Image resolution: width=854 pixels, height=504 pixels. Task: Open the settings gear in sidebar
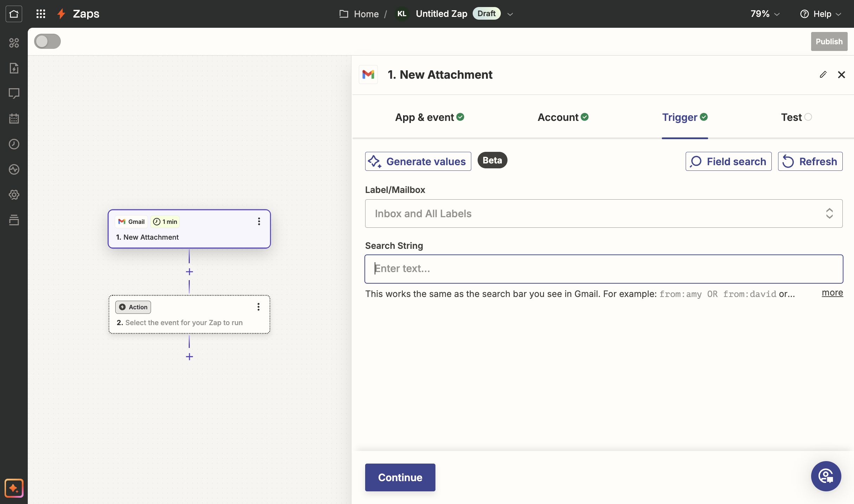point(14,195)
